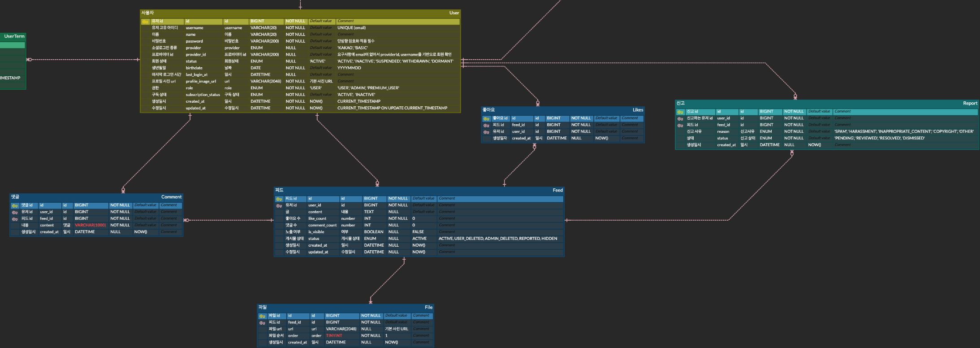Image resolution: width=980 pixels, height=348 pixels.
Task: Select the provider_id column name
Action: tap(196, 55)
